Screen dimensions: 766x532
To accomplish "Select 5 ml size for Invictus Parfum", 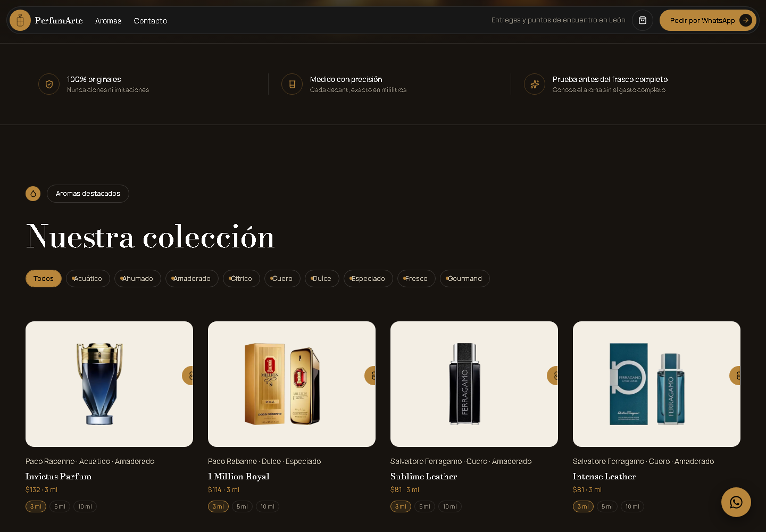I will tap(60, 506).
